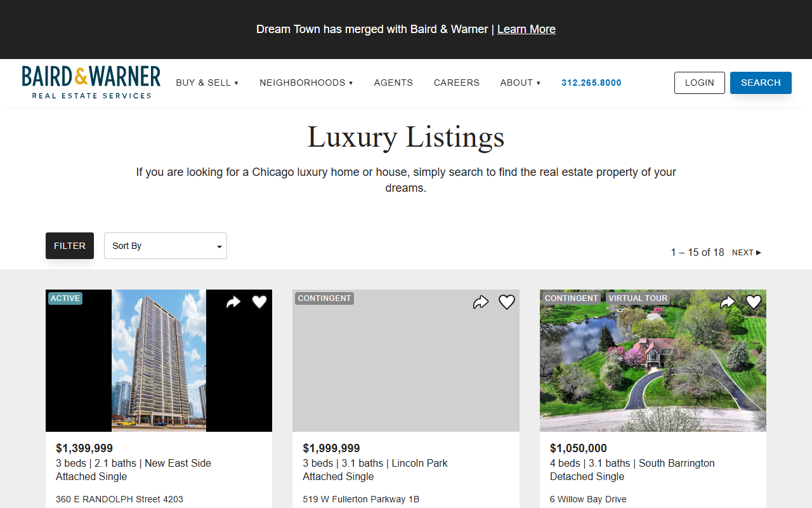Click the Luxury Listings heading
The image size is (812, 508).
406,137
